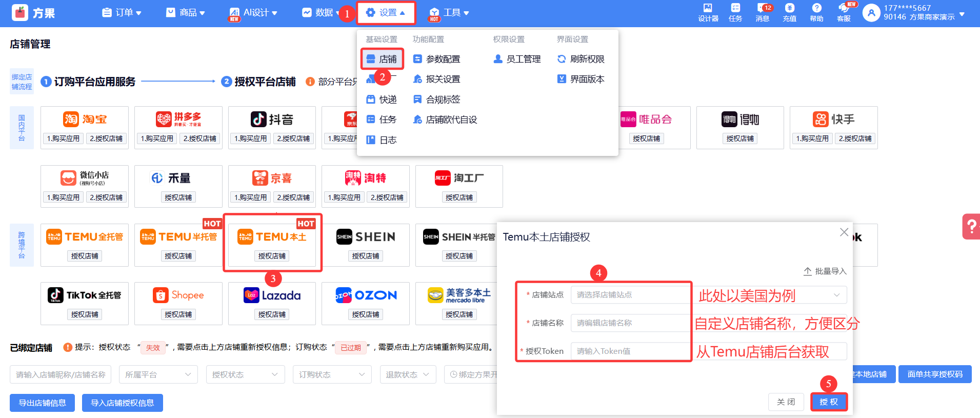Open 消息 messages icon with badge

pyautogui.click(x=763, y=12)
